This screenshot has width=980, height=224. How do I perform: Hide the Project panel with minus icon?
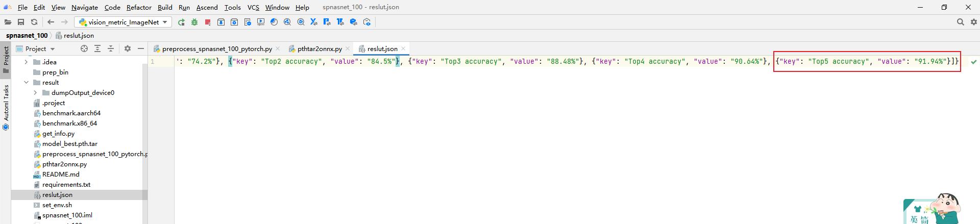pos(141,48)
